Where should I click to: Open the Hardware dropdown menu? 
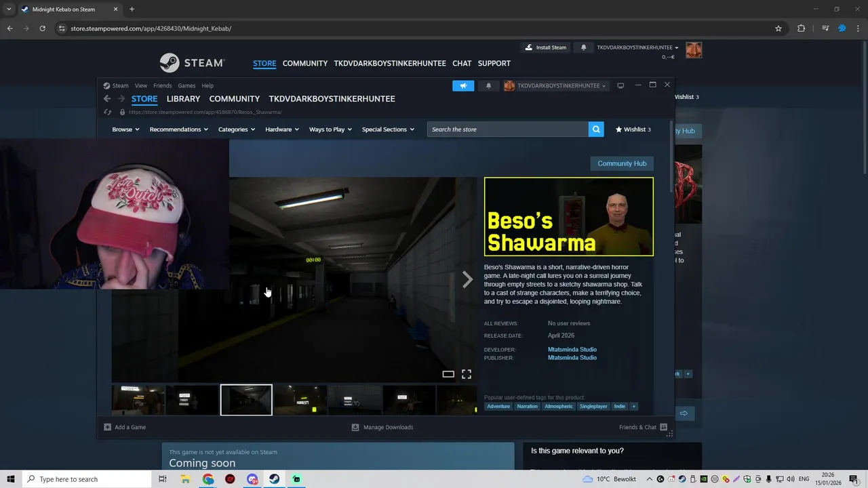(x=282, y=129)
